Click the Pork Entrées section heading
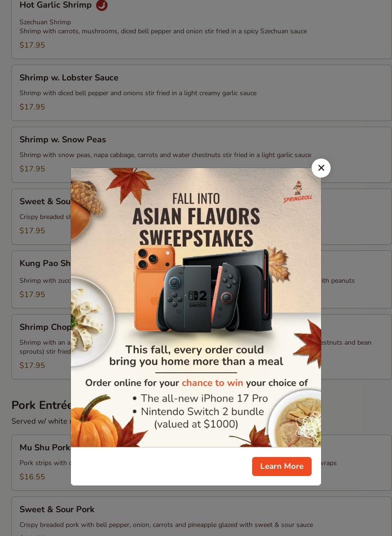This screenshot has width=392, height=536. (41, 405)
